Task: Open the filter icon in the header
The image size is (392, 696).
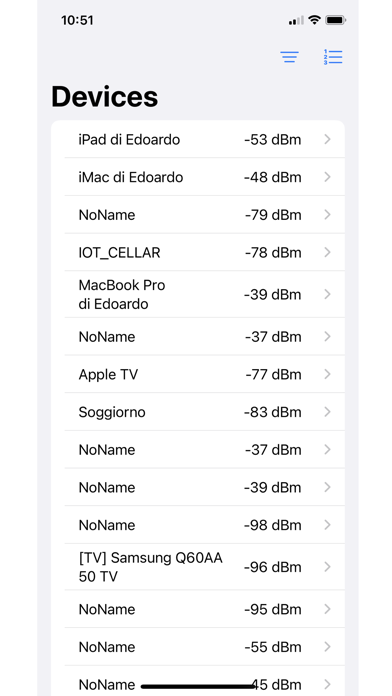Action: [x=289, y=57]
